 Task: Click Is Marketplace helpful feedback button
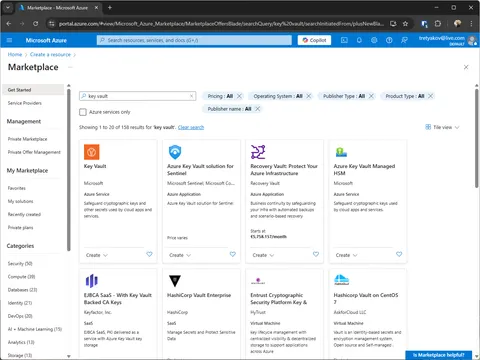pos(439,355)
